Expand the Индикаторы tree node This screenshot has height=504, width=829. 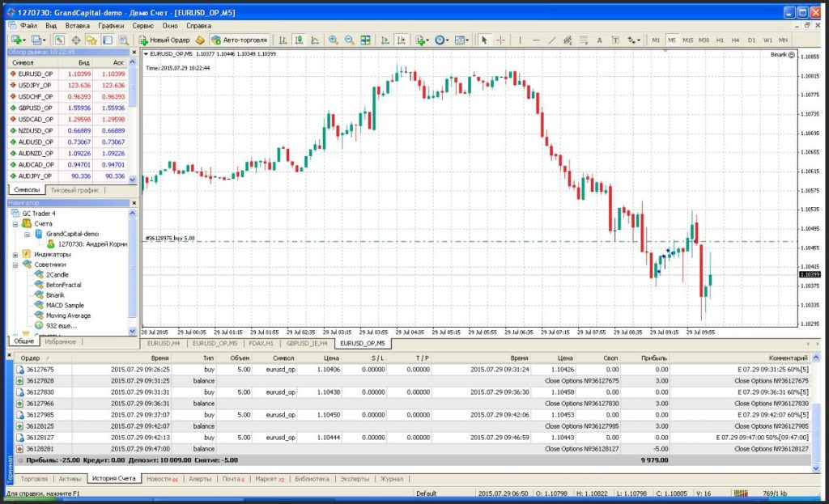point(15,255)
